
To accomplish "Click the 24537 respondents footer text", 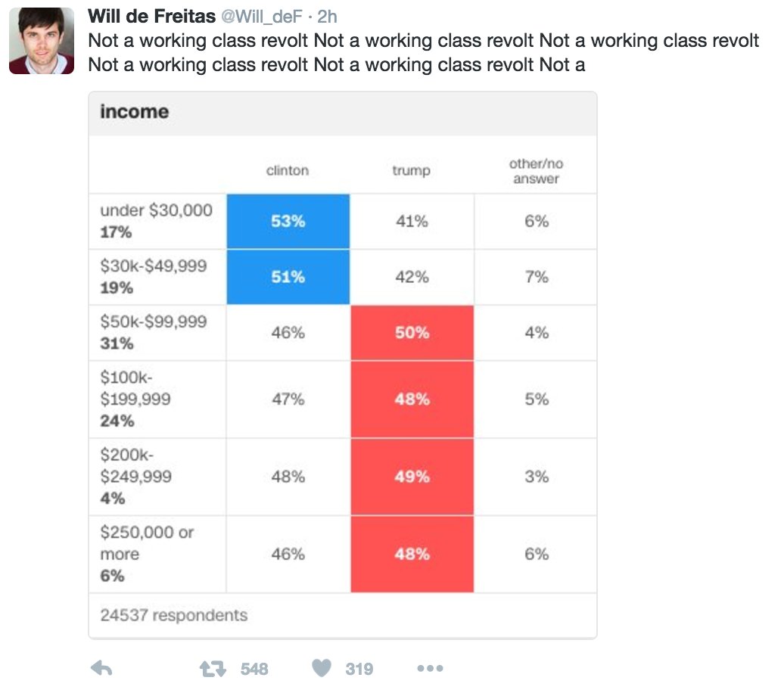I will [x=174, y=615].
